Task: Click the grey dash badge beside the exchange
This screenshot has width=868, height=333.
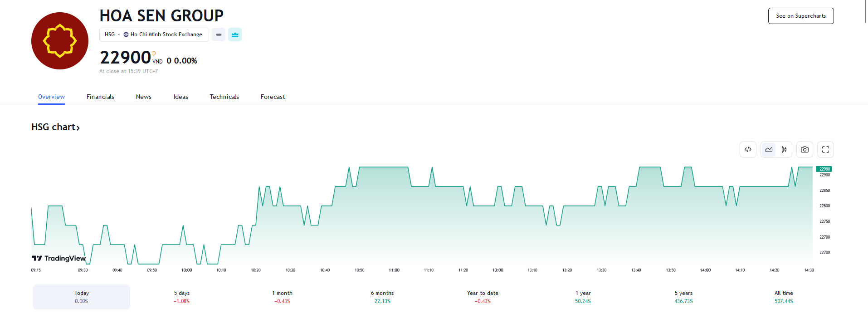Action: 219,34
